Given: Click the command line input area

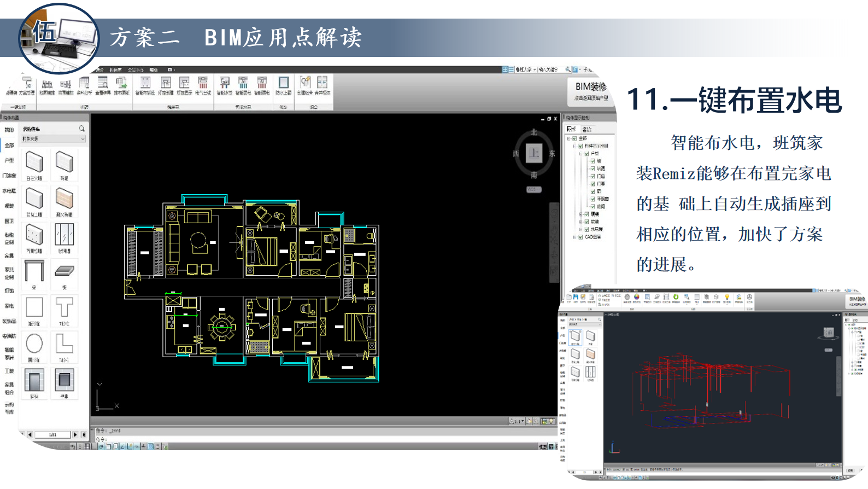Looking at the screenshot, I should [325, 439].
